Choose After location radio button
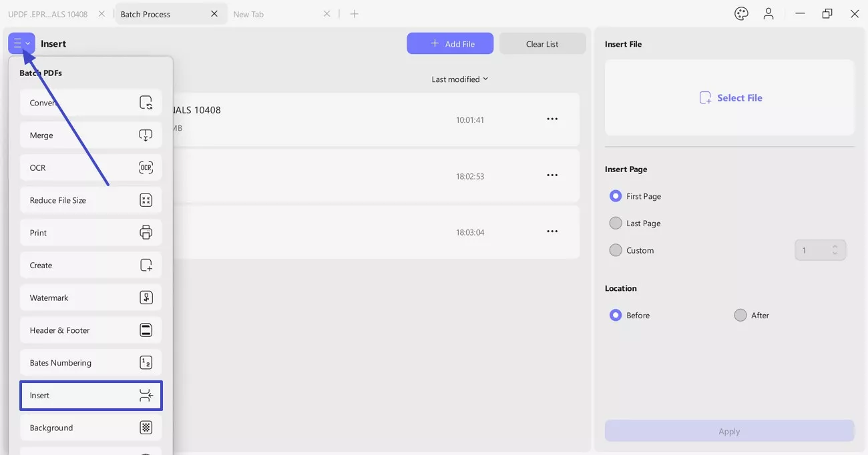This screenshot has height=455, width=868. 740,316
